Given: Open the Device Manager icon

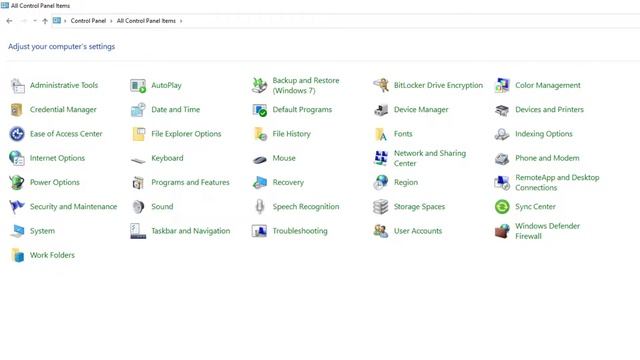Looking at the screenshot, I should pos(380,109).
